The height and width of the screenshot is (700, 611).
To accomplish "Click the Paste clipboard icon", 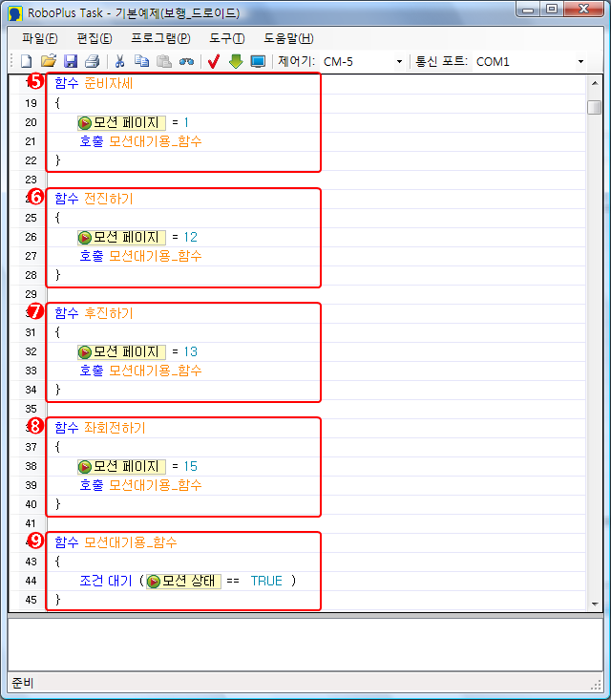I will tap(164, 61).
